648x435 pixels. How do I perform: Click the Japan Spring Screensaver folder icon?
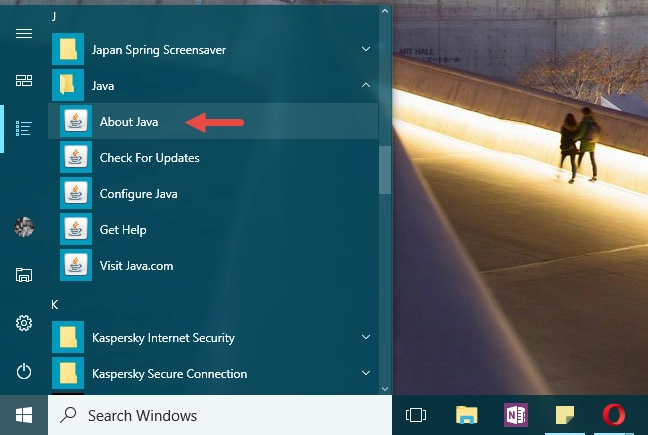(x=68, y=49)
